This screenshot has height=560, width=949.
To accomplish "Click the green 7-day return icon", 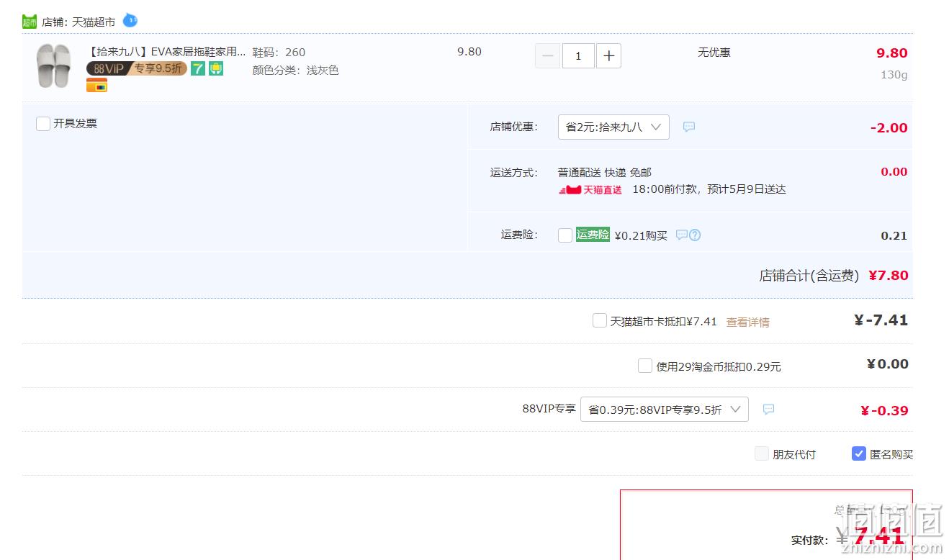I will point(198,68).
